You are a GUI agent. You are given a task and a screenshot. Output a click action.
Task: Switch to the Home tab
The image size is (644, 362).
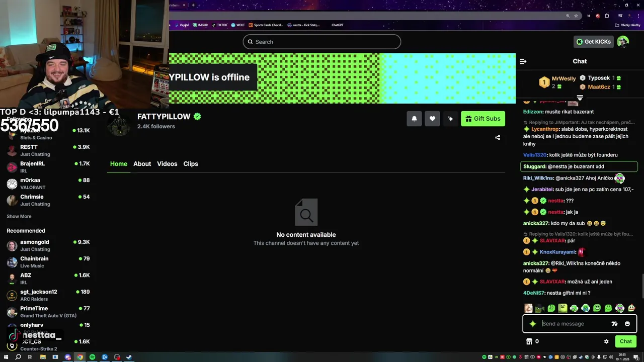(119, 164)
